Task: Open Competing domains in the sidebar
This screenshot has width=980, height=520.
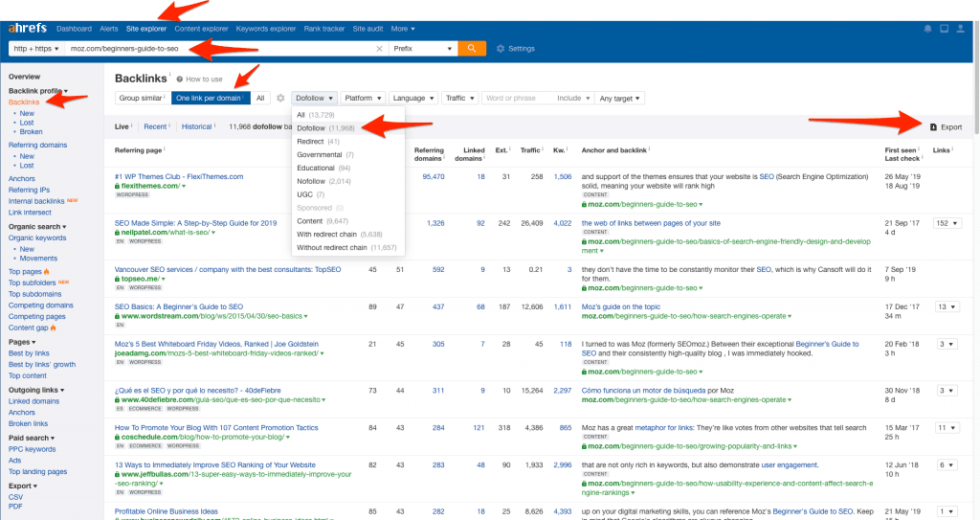Action: pos(40,305)
